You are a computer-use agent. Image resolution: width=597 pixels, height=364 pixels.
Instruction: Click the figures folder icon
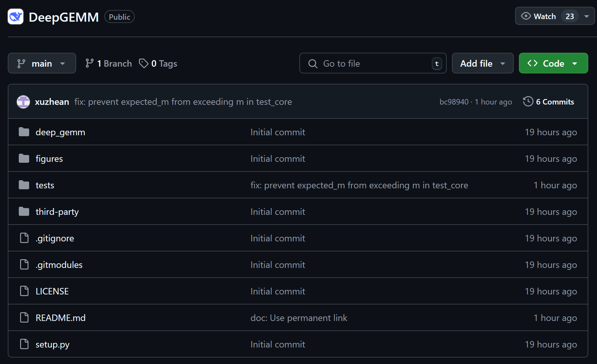pos(24,159)
